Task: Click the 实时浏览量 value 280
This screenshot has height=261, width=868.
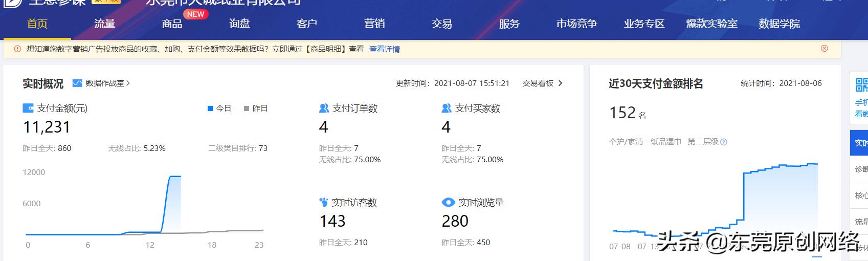Action: click(x=455, y=221)
